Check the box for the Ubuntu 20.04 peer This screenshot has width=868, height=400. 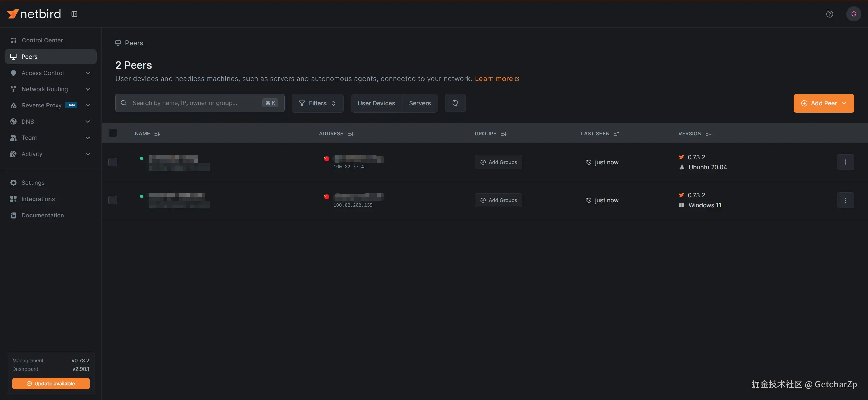coord(113,162)
